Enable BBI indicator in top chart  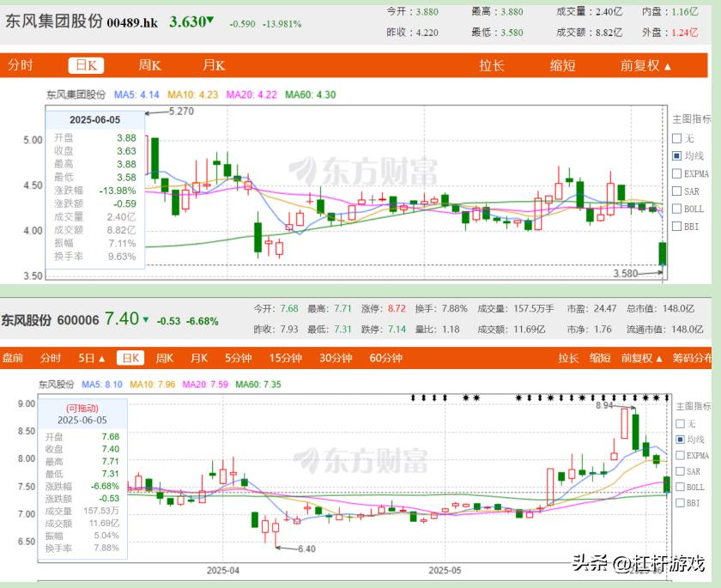point(676,227)
